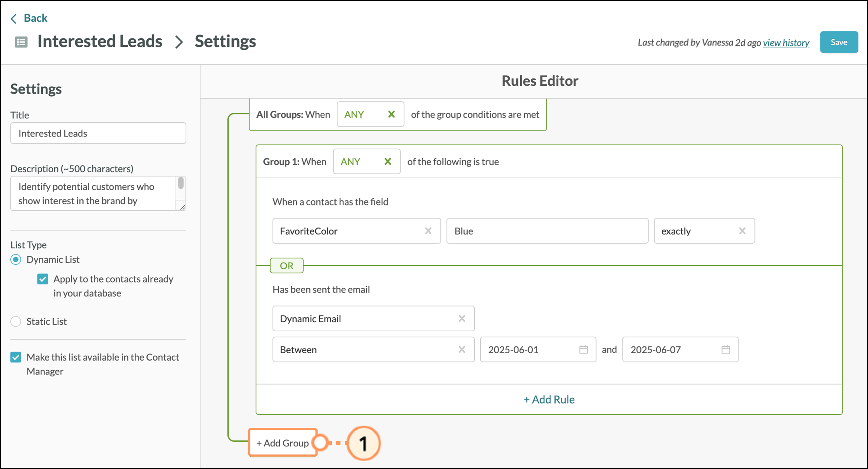Screen dimensions: 868x469
Task: Open calendar for the 2025-06-07 date
Action: point(725,349)
